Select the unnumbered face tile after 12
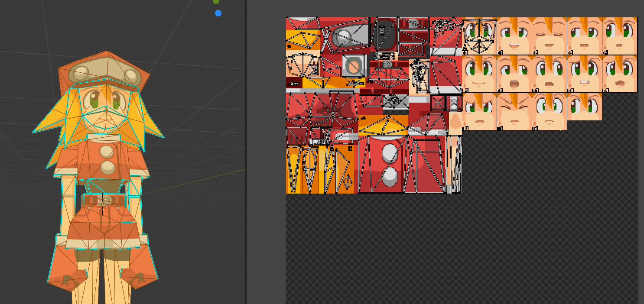Viewport: 644px width, 304px height. (x=585, y=107)
